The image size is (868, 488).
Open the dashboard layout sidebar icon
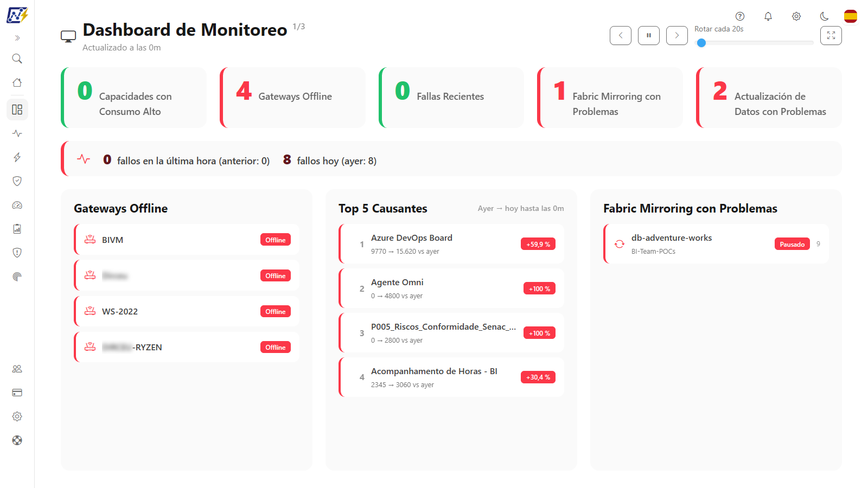click(x=17, y=110)
